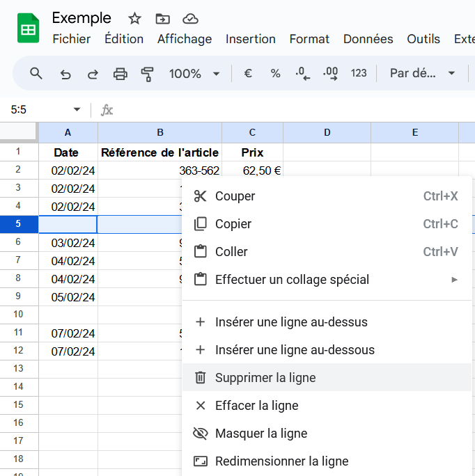Viewport: 475px width, 476px height.
Task: Redo the last action
Action: (x=93, y=74)
